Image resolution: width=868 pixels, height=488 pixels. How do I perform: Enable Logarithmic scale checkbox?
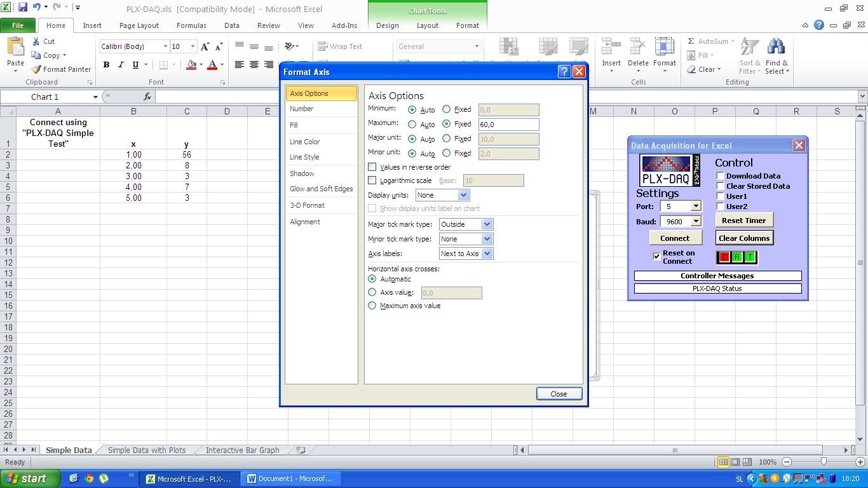pyautogui.click(x=372, y=180)
